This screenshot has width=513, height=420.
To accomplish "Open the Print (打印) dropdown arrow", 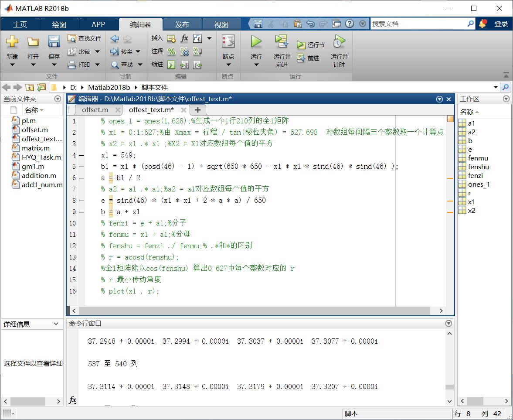I will point(98,65).
